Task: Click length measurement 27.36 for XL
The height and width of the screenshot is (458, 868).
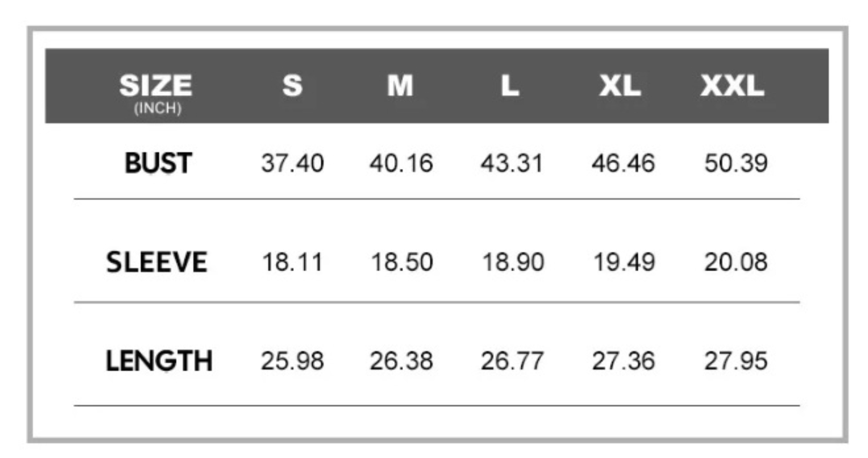Action: [623, 361]
